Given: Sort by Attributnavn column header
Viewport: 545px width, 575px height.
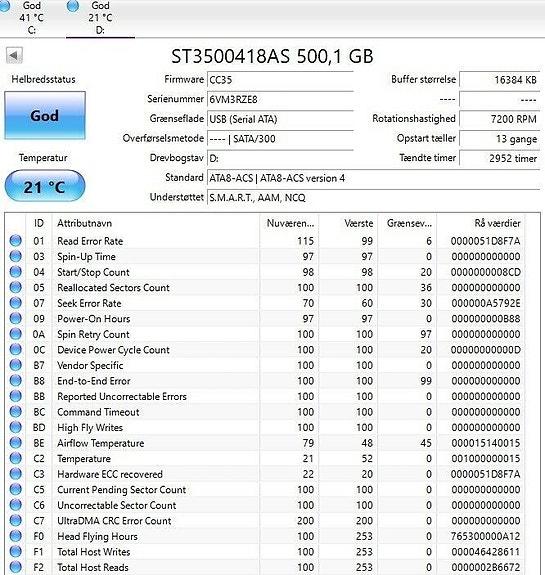Looking at the screenshot, I should 156,223.
